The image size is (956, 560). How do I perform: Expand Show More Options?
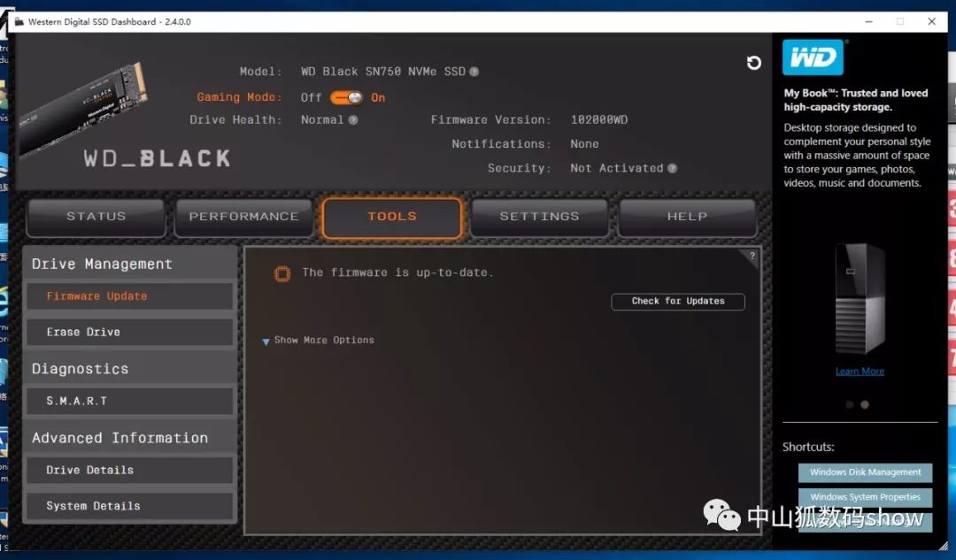pyautogui.click(x=318, y=340)
